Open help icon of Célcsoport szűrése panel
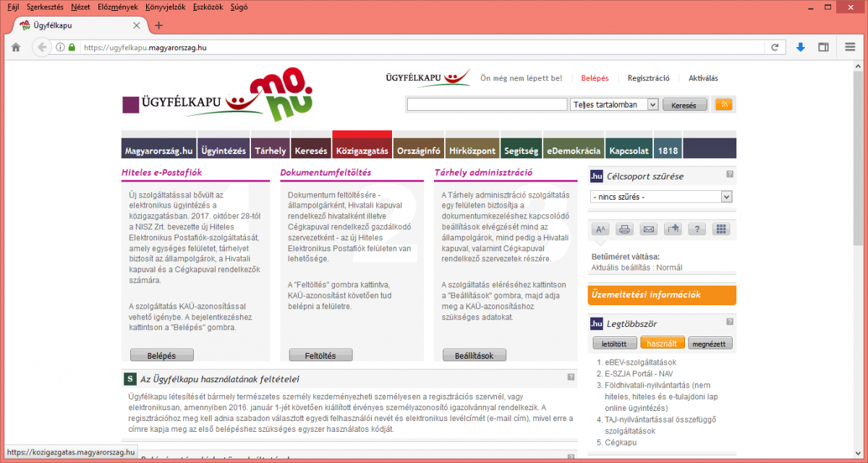Screen dimensions: 868x463 pyautogui.click(x=730, y=174)
